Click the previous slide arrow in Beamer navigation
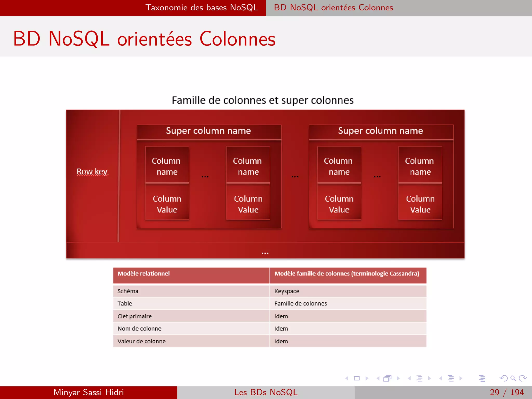Image resolution: width=532 pixels, height=399 pixels. click(x=347, y=378)
